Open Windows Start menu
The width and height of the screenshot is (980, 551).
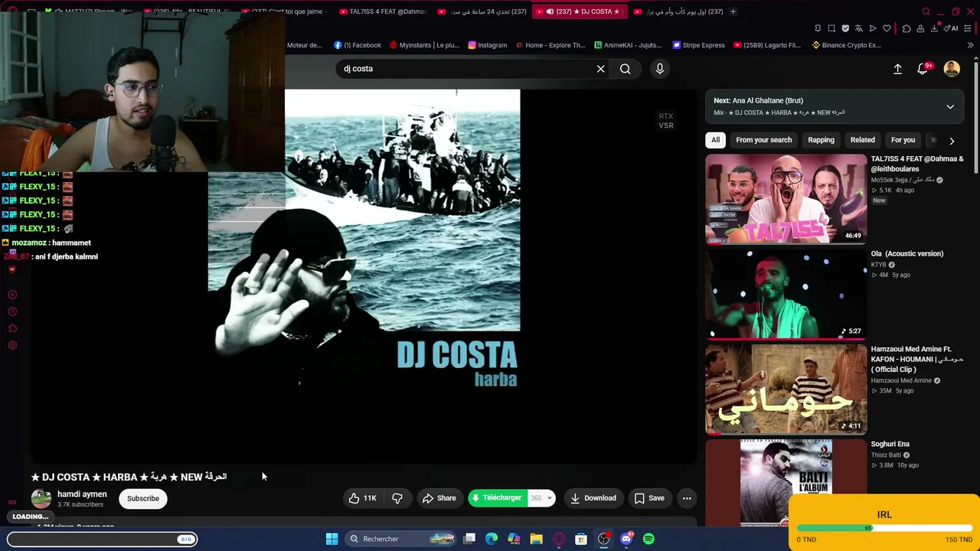click(x=332, y=539)
